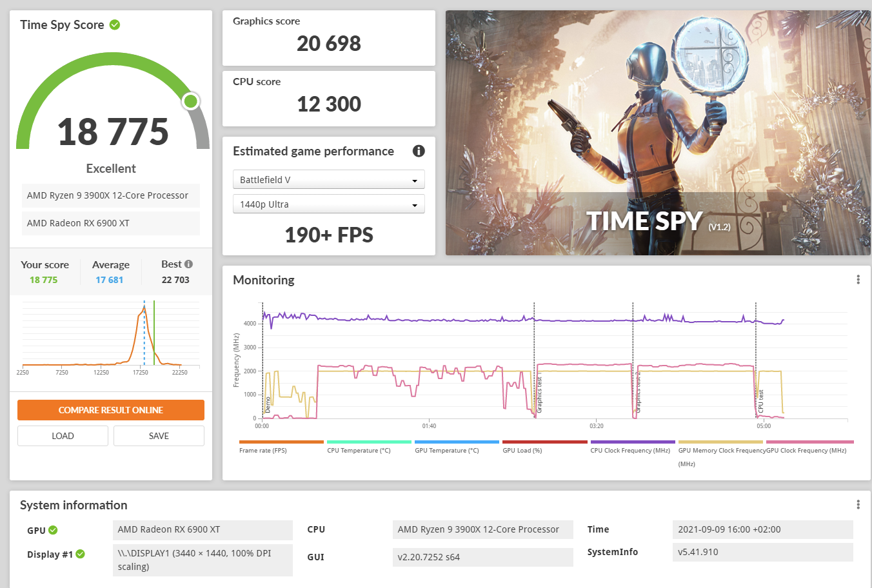Click the System information heading
The height and width of the screenshot is (588, 872).
pyautogui.click(x=74, y=505)
